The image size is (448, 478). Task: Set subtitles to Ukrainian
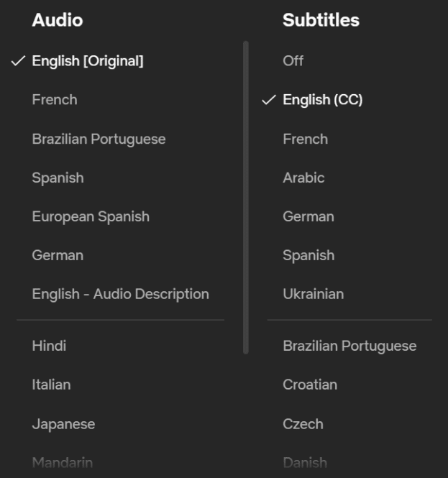coord(313,294)
